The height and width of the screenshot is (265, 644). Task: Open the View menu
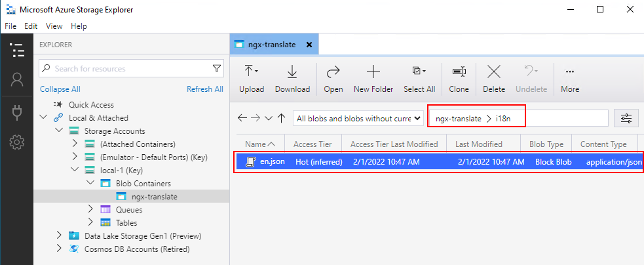pos(54,26)
